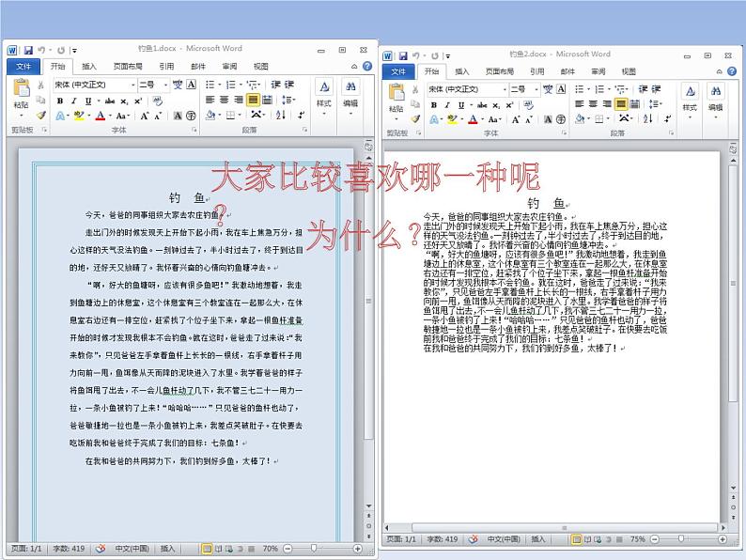Click font color A in 钓鱼2 window
The width and height of the screenshot is (746, 560).
point(473,119)
